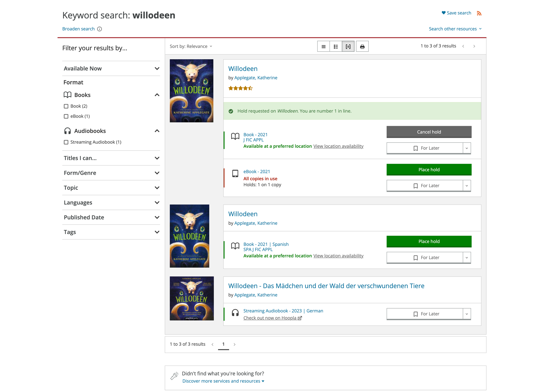Expand the Available Now filter section
544x392 pixels.
157,69
